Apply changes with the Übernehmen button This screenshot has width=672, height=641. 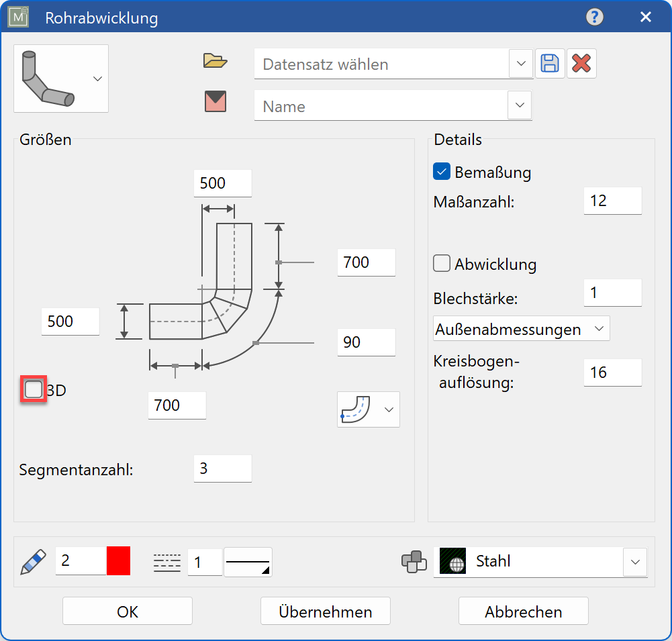[325, 611]
